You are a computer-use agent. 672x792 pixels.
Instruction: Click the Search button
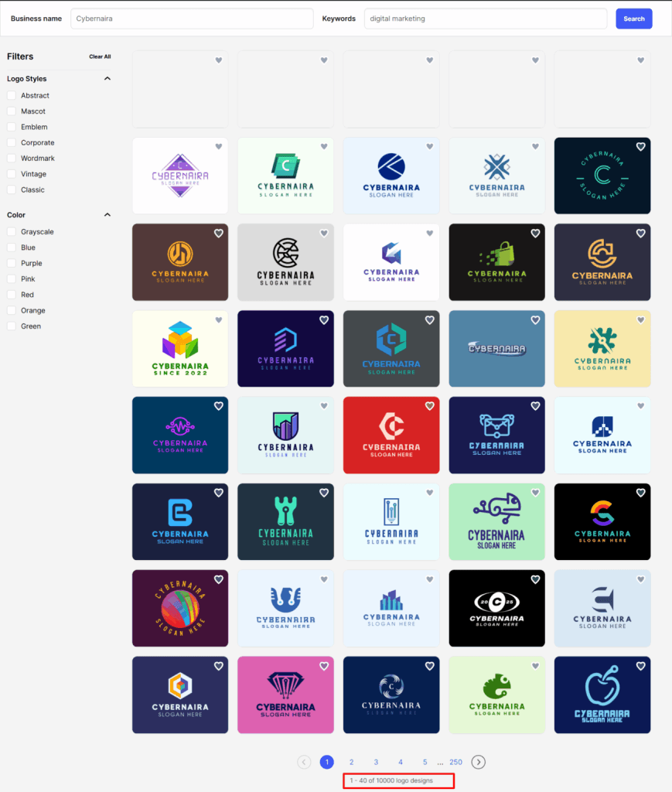[x=633, y=18]
